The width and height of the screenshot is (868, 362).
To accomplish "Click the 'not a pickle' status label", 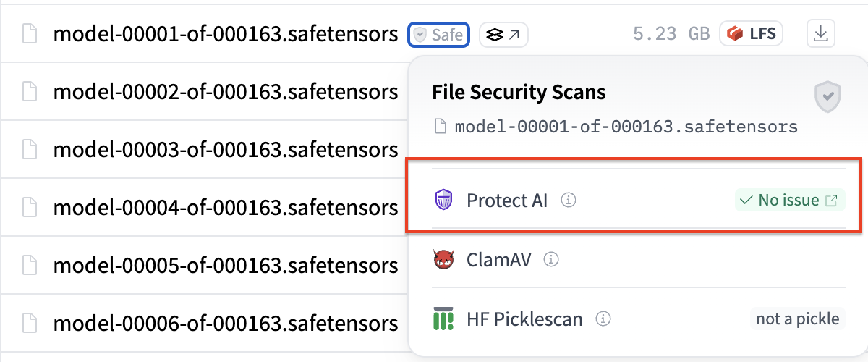I will click(x=798, y=319).
